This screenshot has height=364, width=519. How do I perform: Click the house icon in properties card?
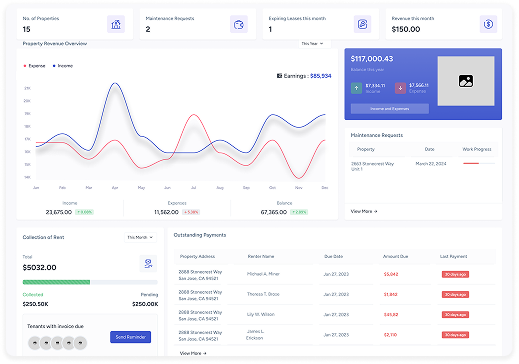coord(116,24)
